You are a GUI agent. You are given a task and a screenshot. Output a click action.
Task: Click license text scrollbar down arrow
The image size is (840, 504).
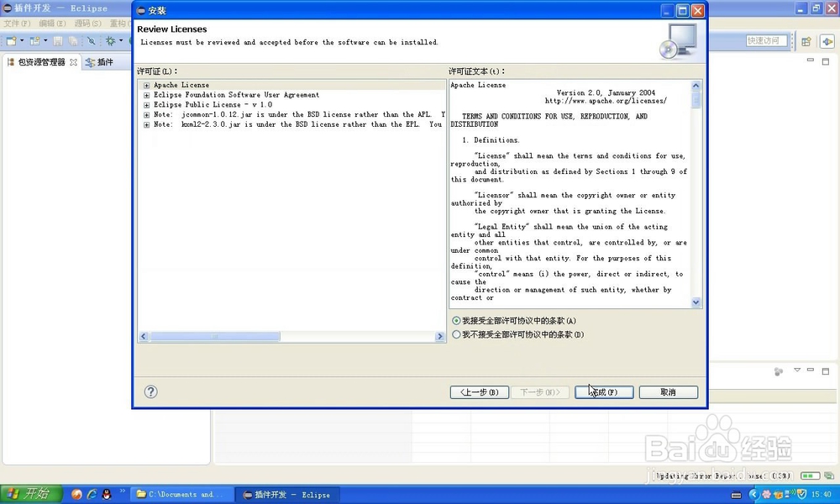coord(696,302)
